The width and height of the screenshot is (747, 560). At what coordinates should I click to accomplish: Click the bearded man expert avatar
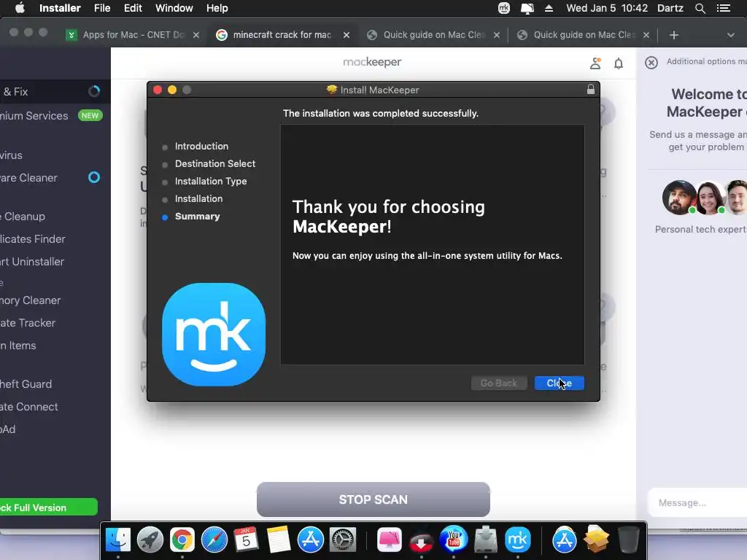click(x=679, y=197)
